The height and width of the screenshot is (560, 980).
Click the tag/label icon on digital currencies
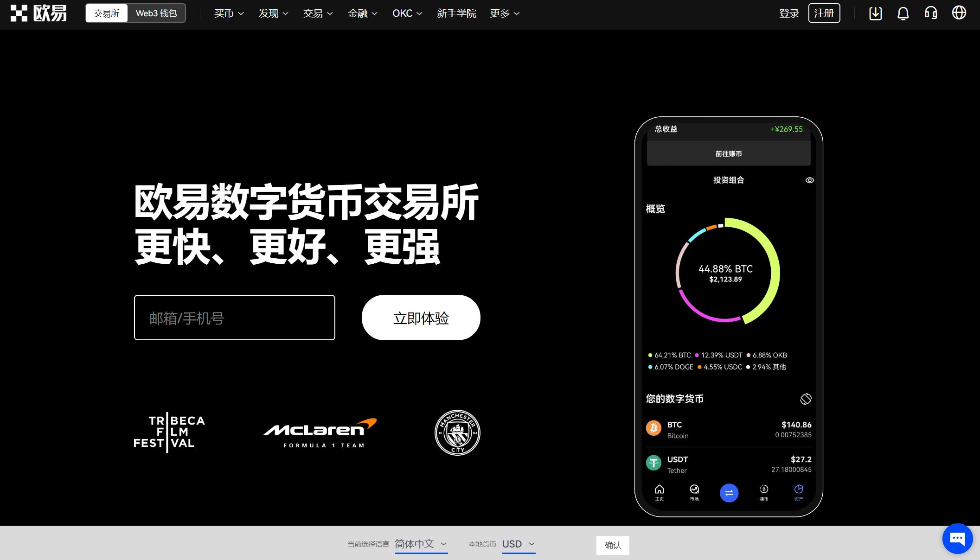805,398
